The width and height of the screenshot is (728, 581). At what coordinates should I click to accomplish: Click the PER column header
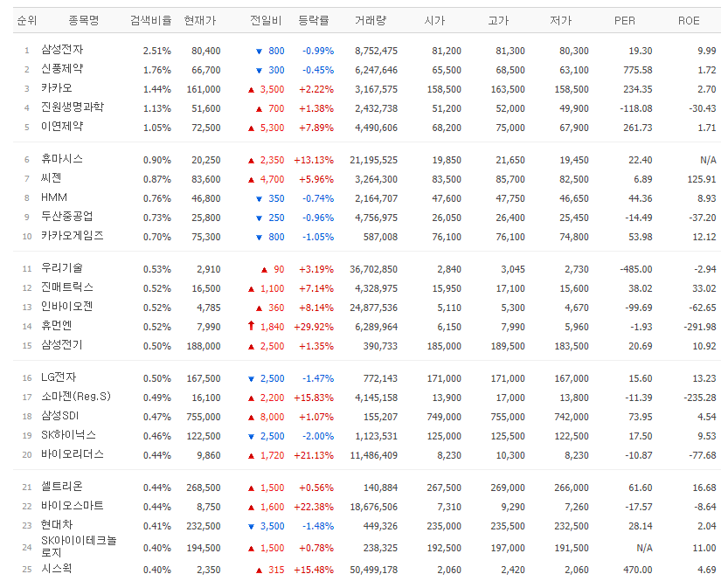click(625, 21)
